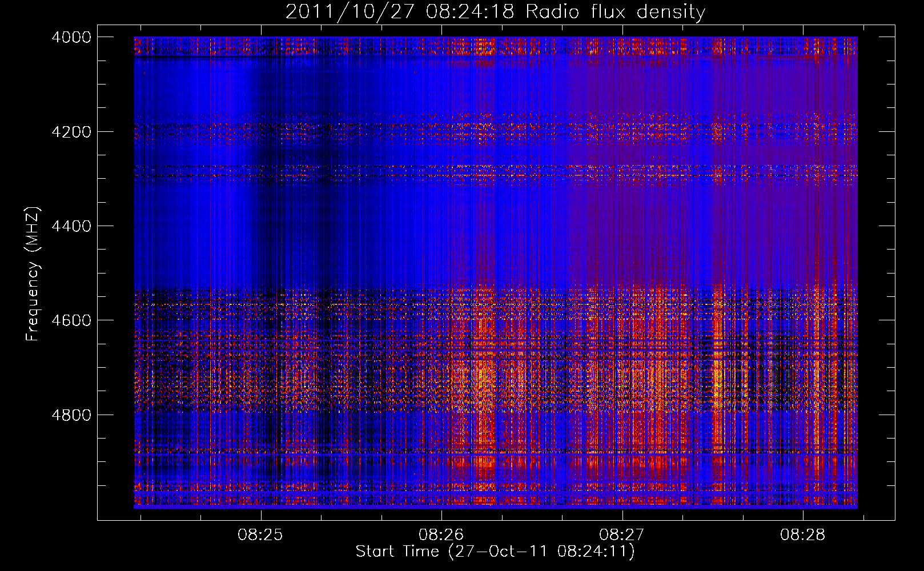The height and width of the screenshot is (571, 924).
Task: Select the '4000' frequency axis label
Action: click(x=71, y=37)
